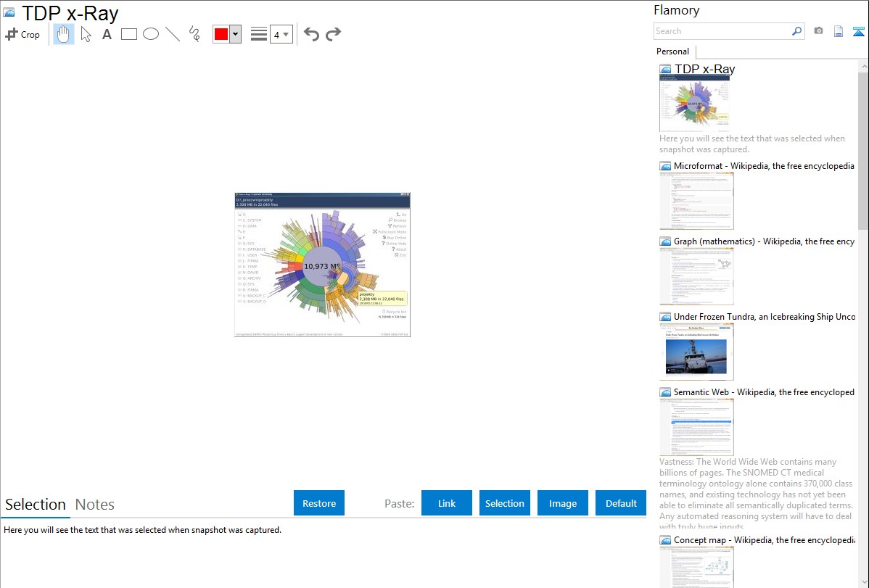Image resolution: width=869 pixels, height=588 pixels.
Task: Select the straight line tool
Action: click(x=173, y=34)
